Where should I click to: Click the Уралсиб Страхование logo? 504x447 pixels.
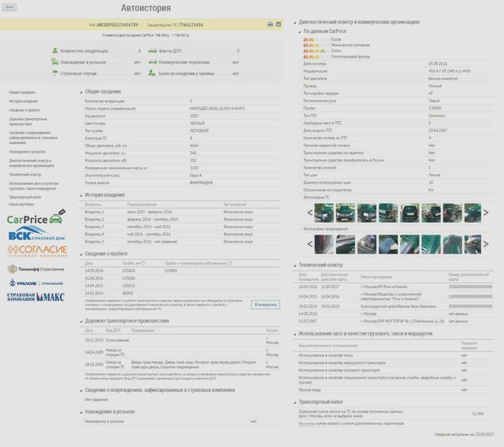point(36,283)
